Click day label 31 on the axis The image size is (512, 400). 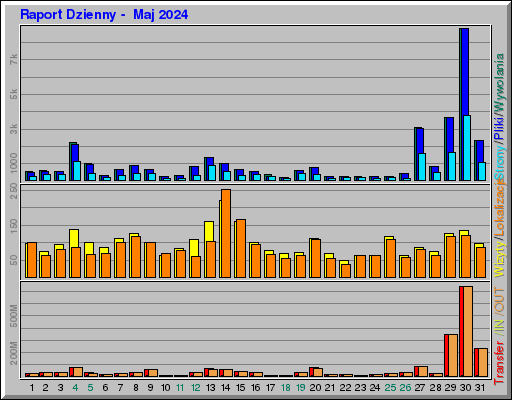coord(480,388)
